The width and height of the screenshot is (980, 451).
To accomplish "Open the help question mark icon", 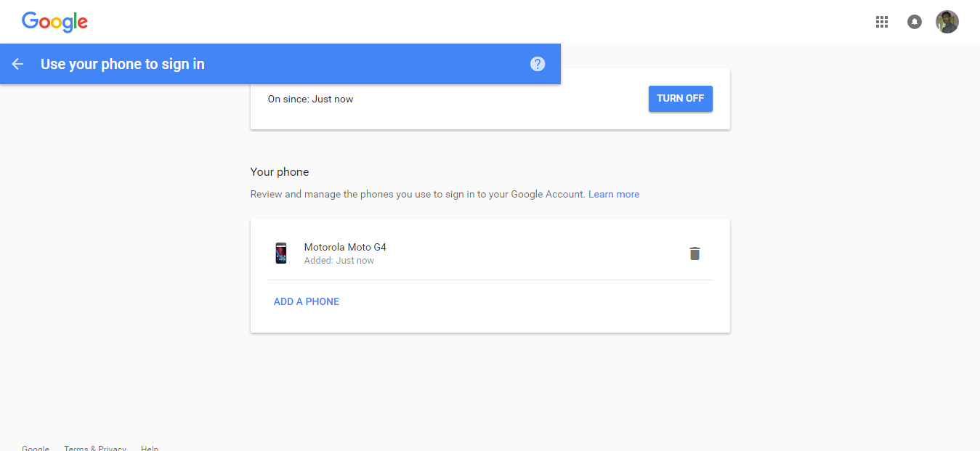I will (x=538, y=64).
